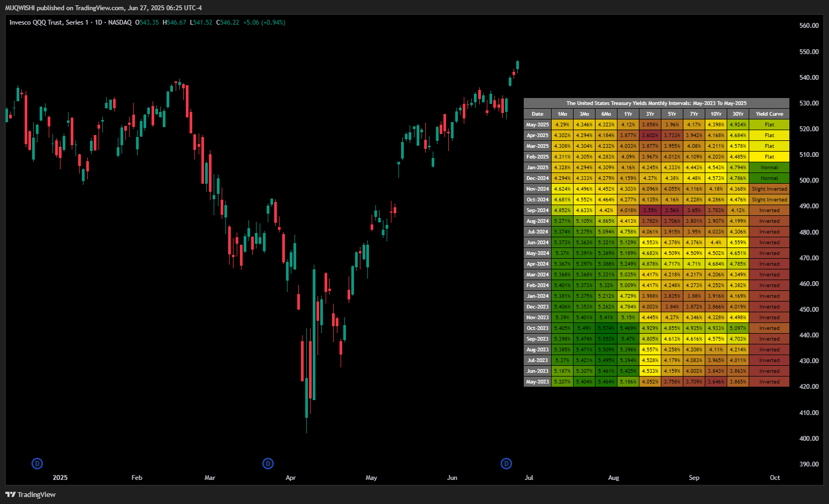The image size is (829, 504).
Task: Click the '5.574%' 6Mo cell for Oct-2023
Action: (x=606, y=328)
